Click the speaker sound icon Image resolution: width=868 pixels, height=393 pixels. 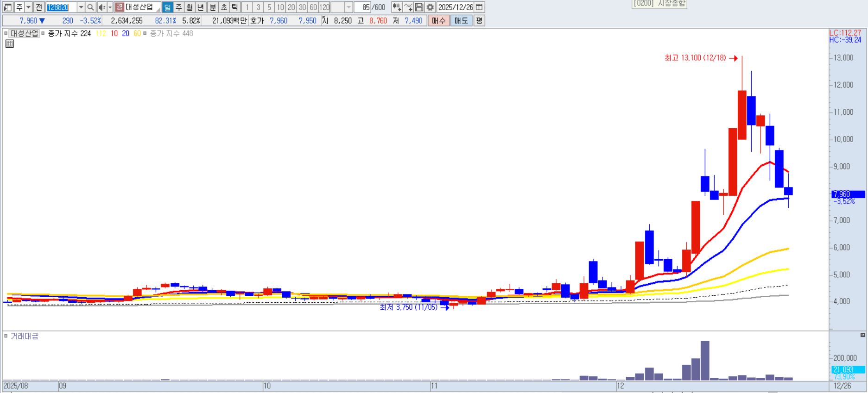pos(101,7)
